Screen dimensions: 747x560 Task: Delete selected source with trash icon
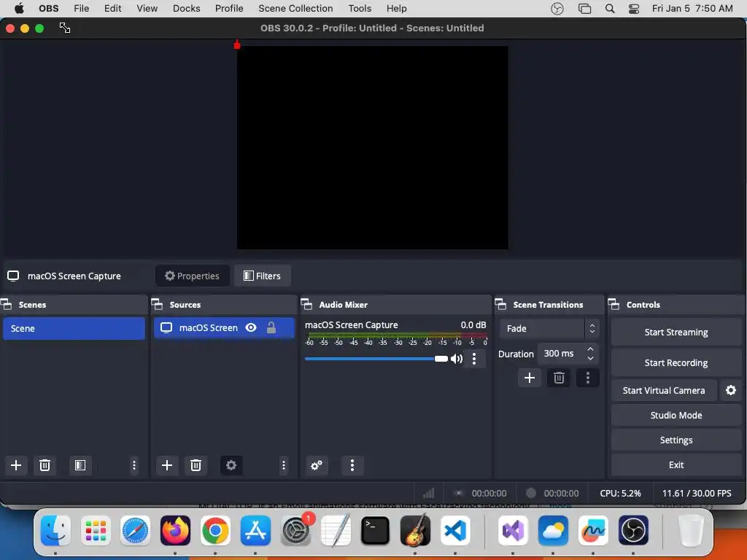coord(196,465)
